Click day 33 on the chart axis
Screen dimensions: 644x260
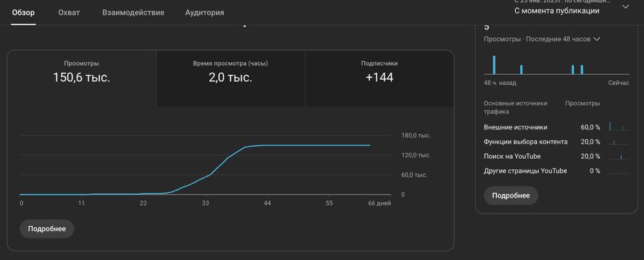205,203
